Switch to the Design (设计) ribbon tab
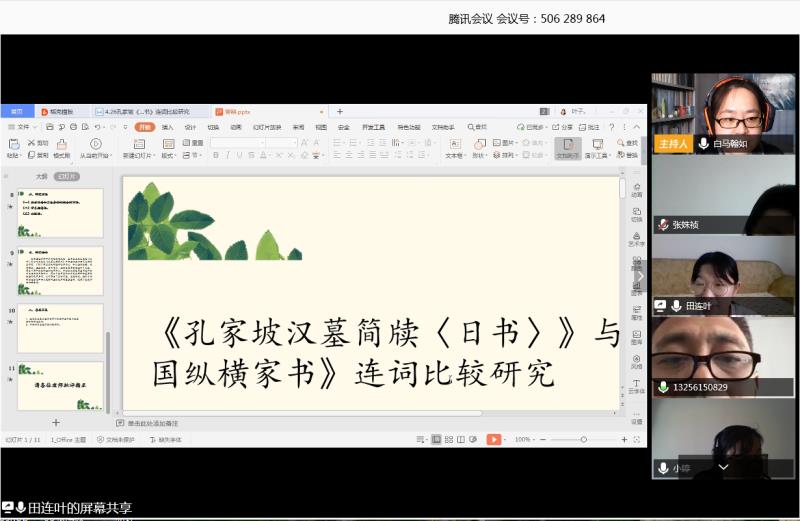This screenshot has width=800, height=521. [190, 127]
